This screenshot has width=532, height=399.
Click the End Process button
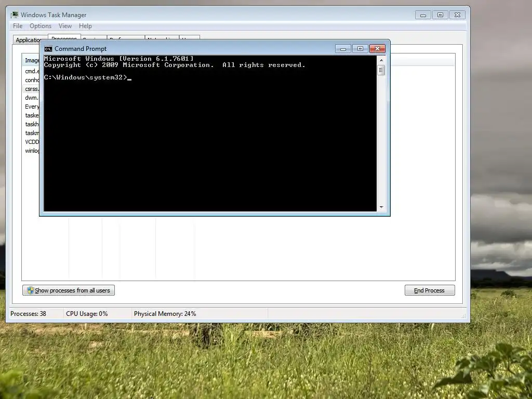[430, 290]
